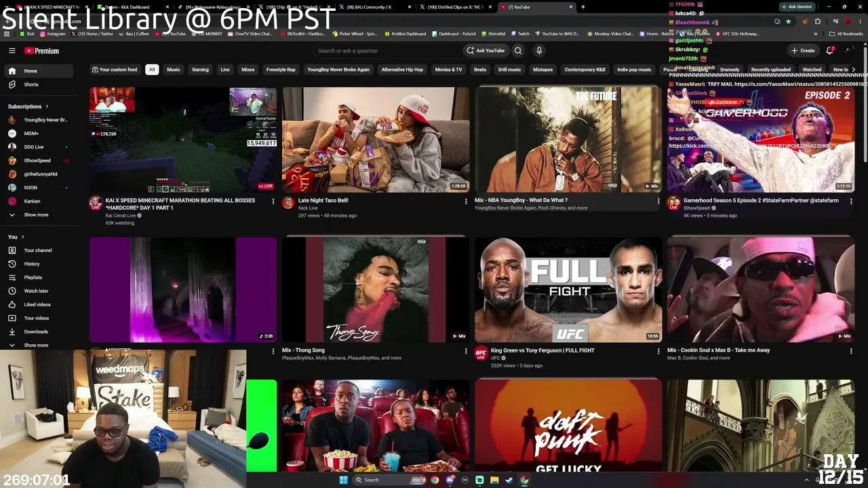Select the Alternative Hip Hop chip
This screenshot has width=868, height=488.
[x=402, y=69]
